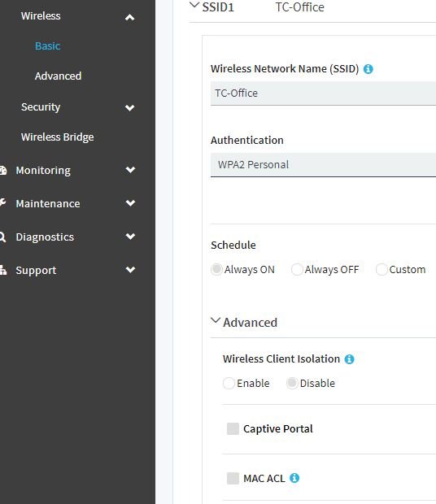Check the Captive Portal checkbox
436x504 pixels.
233,428
